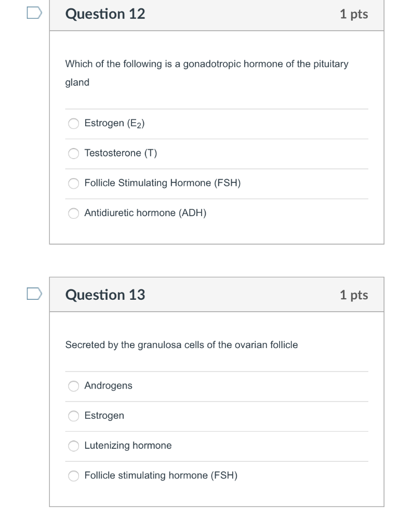Flag Question 12 with the bookmark icon

tap(34, 13)
